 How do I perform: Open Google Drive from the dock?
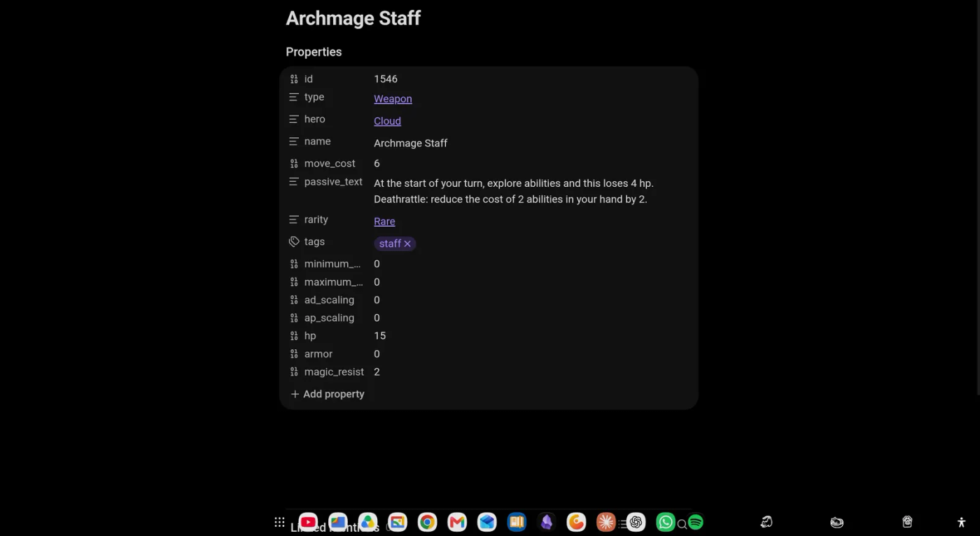367,522
